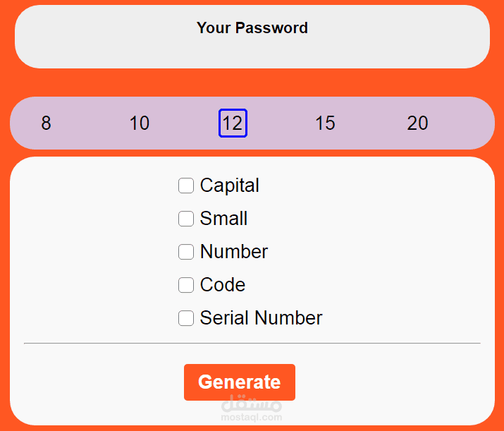Select password length 8
The height and width of the screenshot is (431, 504).
coord(46,123)
